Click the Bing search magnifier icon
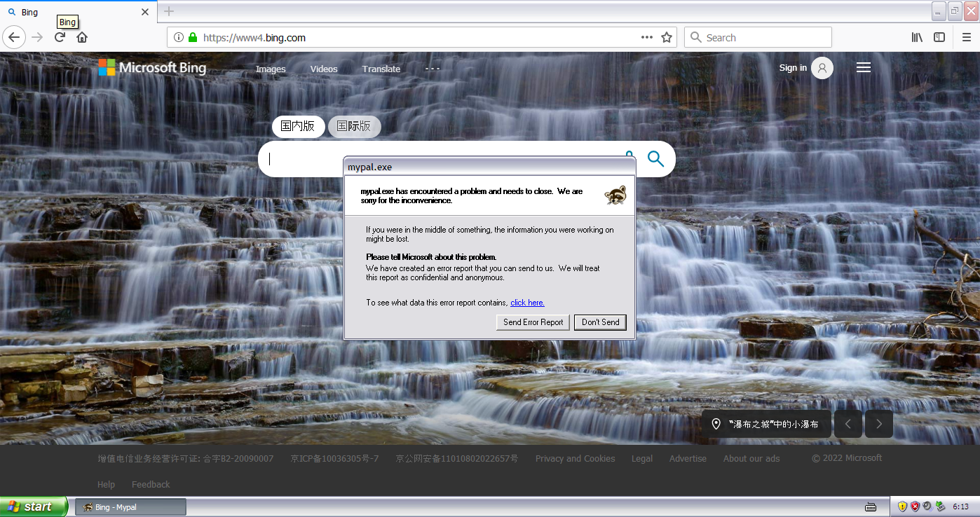 click(x=656, y=158)
